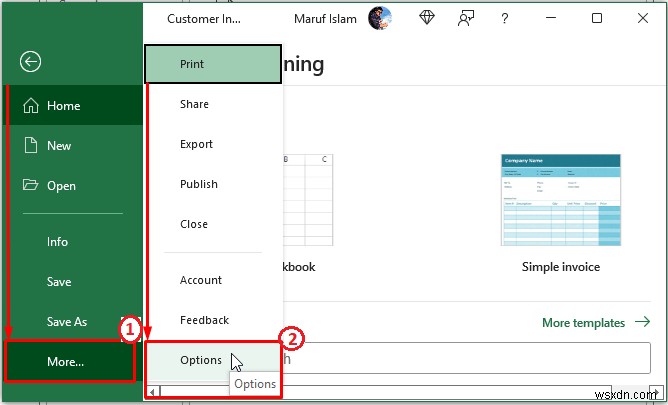Image resolution: width=668 pixels, height=405 pixels.
Task: Minimize the Excel window
Action: tap(551, 18)
